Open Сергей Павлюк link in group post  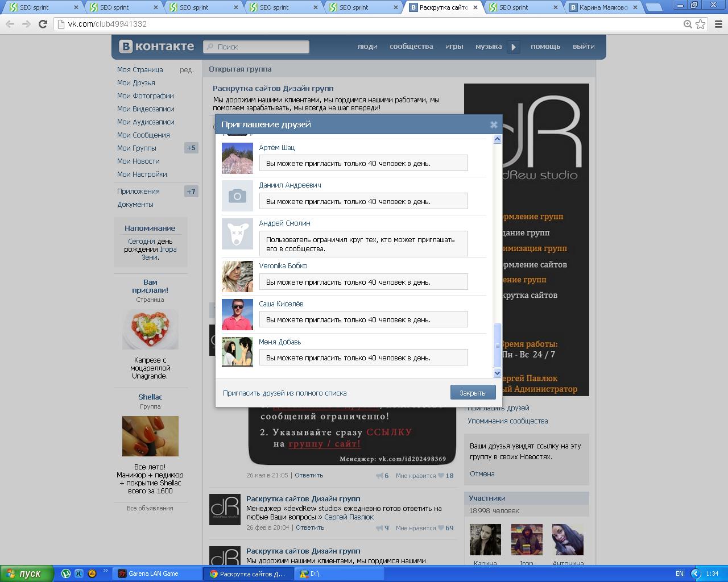pyautogui.click(x=349, y=517)
